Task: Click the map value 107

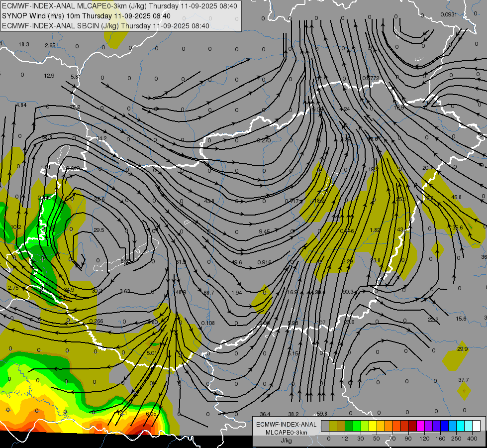Action: [x=321, y=323]
